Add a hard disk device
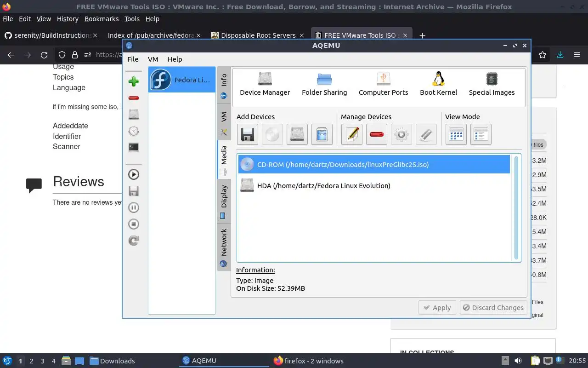The image size is (588, 368). tap(297, 134)
